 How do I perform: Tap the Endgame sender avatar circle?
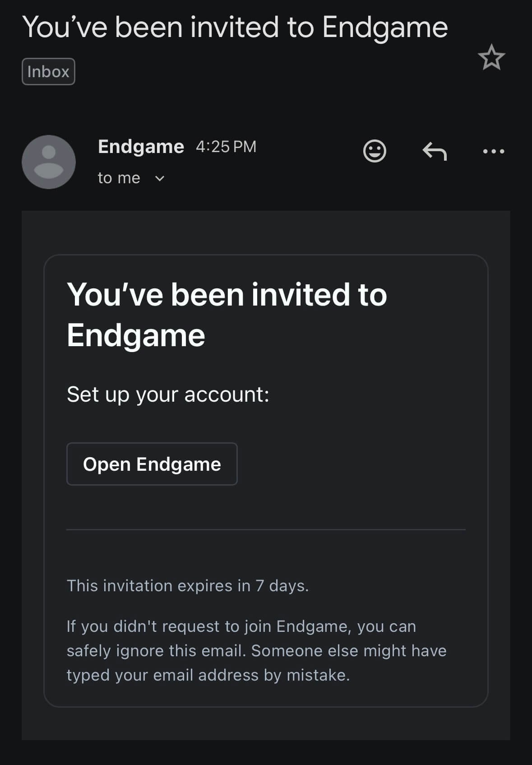click(x=48, y=162)
